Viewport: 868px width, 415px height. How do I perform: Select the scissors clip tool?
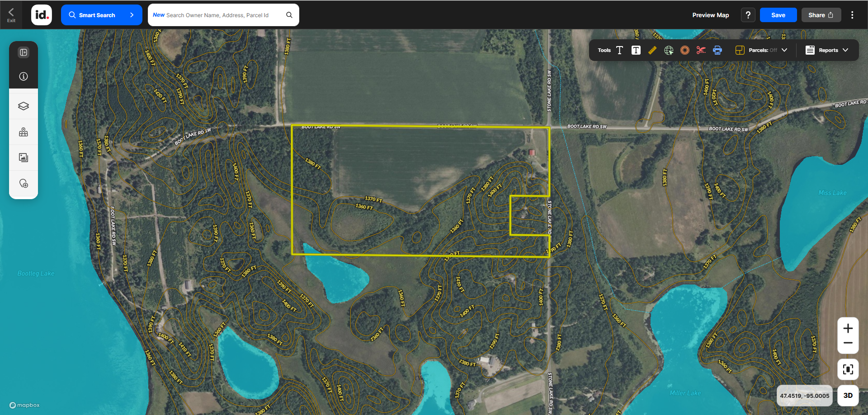click(701, 50)
